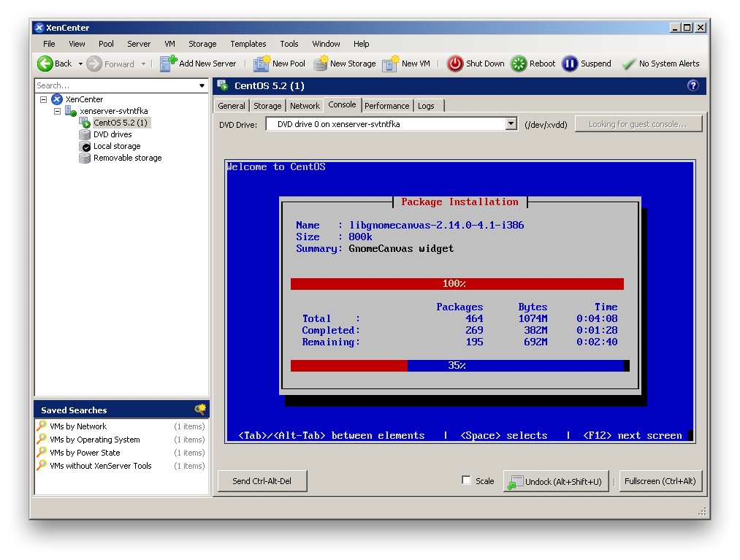740x560 pixels.
Task: Select the DVD drives tree item label
Action: 112,134
